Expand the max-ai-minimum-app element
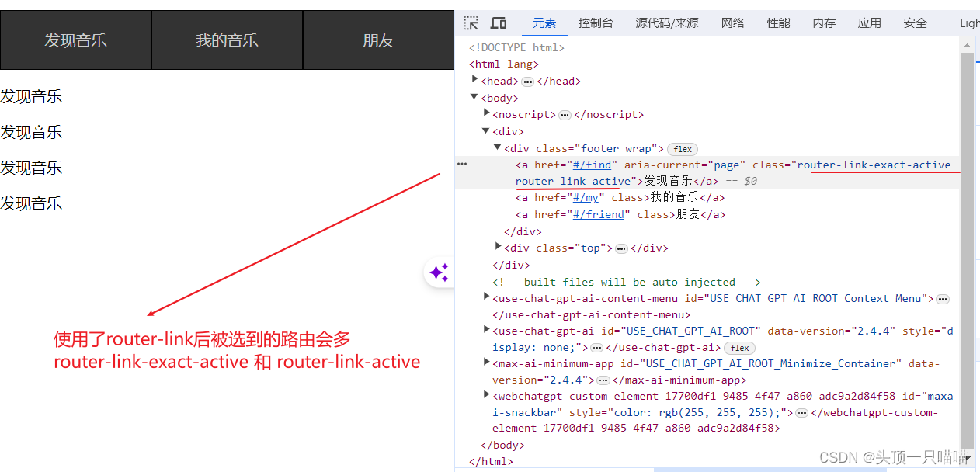This screenshot has height=472, width=980. click(485, 363)
